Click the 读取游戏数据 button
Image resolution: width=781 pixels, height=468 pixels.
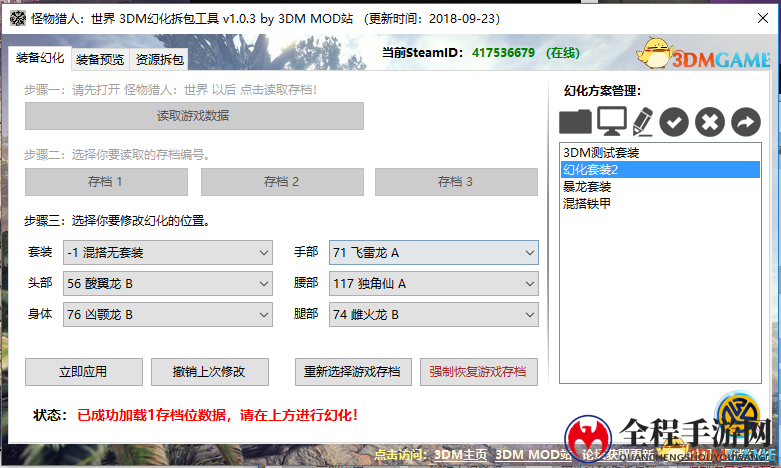[194, 116]
